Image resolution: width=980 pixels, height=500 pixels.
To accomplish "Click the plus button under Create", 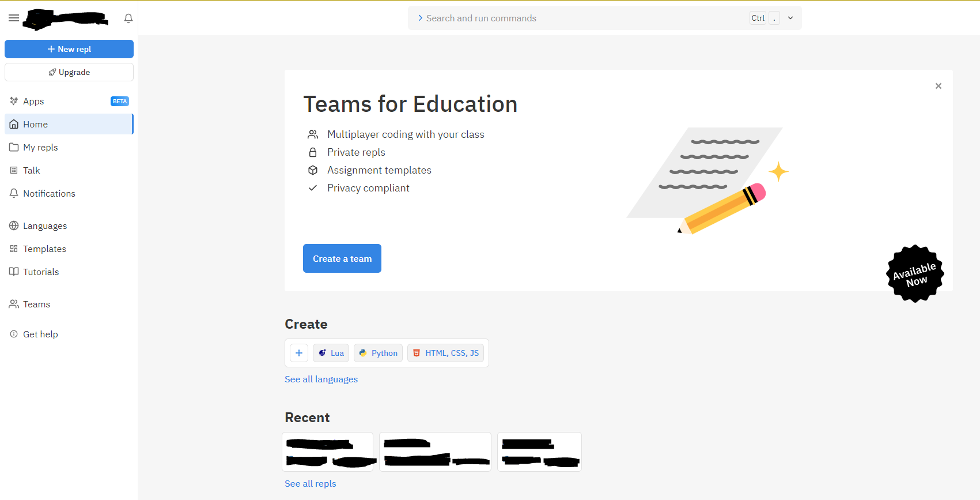I will [299, 353].
